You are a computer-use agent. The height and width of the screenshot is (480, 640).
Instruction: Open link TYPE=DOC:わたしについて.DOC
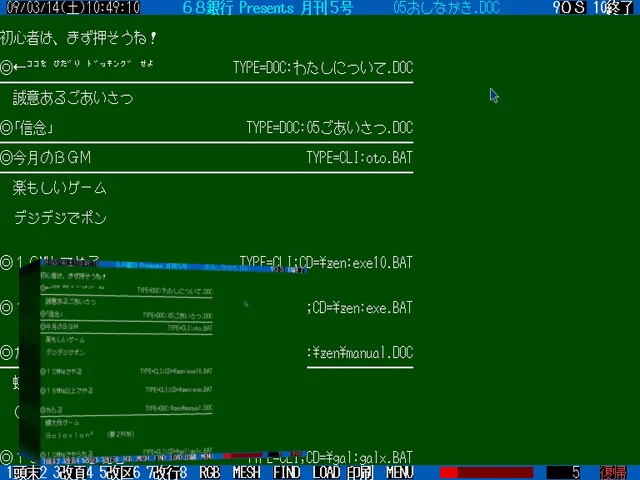point(323,67)
